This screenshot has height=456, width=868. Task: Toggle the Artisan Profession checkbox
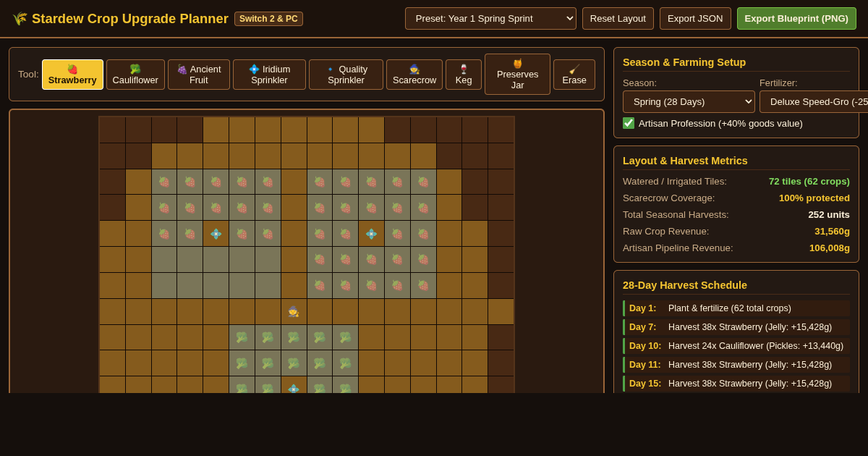[629, 123]
